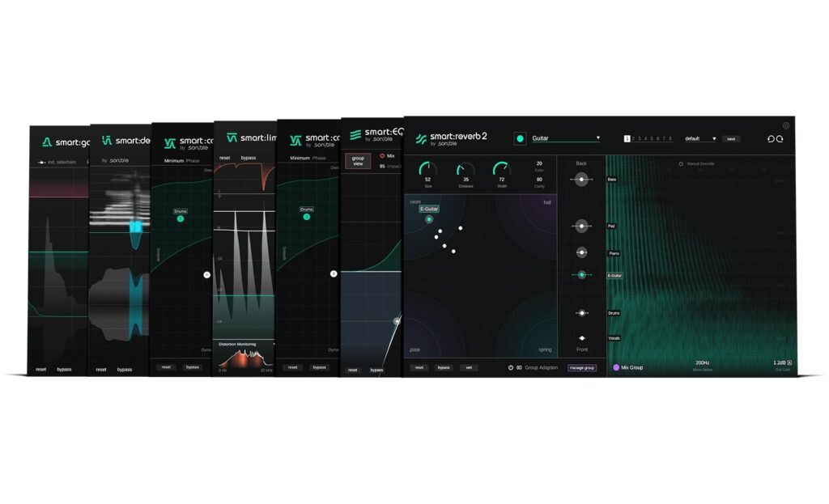Select the E-Guitar node in reverb matrix
This screenshot has width=829, height=504.
tap(429, 219)
